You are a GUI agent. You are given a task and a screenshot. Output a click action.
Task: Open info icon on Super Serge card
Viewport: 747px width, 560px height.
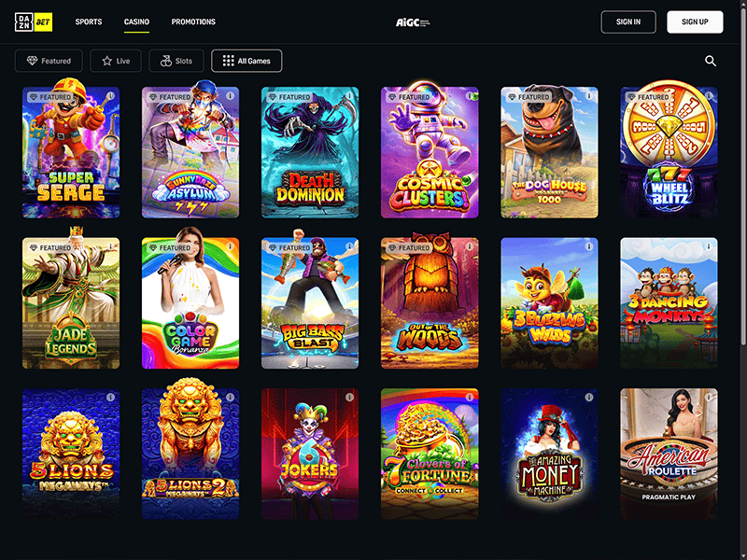[110, 96]
